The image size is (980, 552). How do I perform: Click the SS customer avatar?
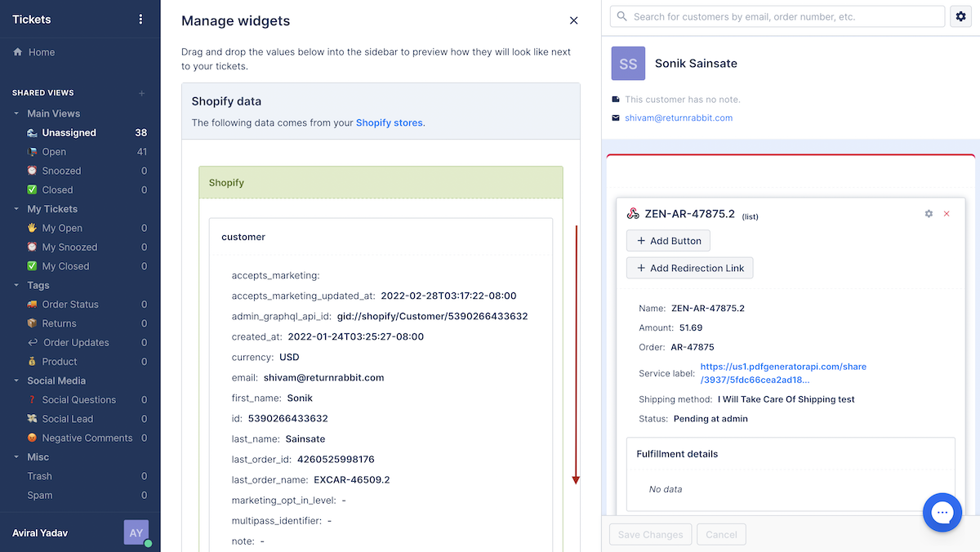[x=628, y=64]
